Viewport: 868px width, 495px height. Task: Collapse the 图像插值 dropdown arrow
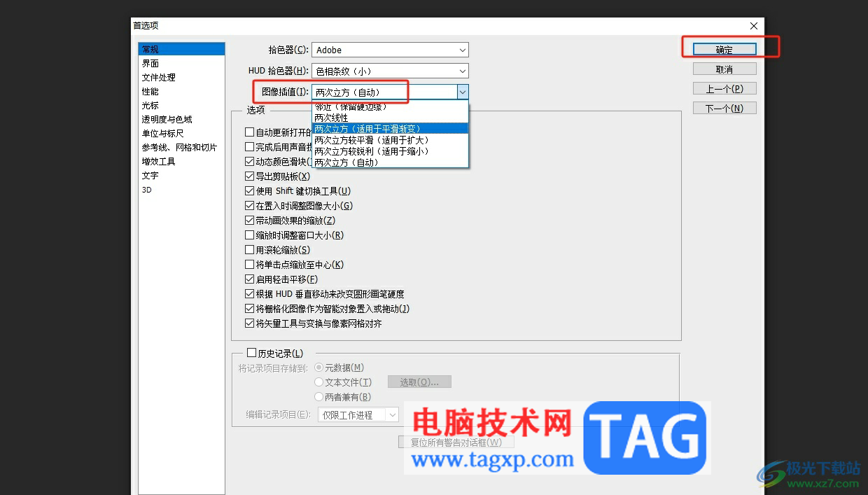(x=463, y=92)
